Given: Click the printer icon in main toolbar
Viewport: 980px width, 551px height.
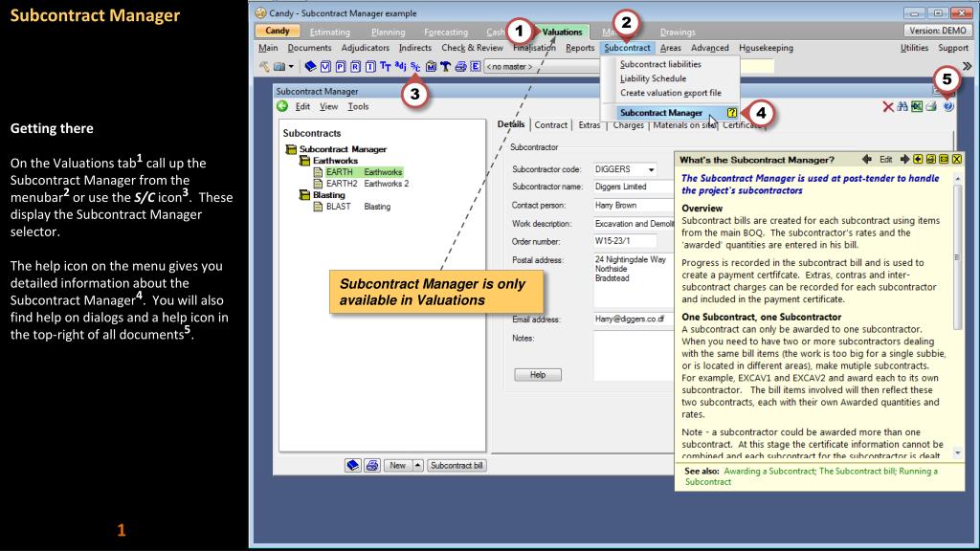Looking at the screenshot, I should coord(463,68).
